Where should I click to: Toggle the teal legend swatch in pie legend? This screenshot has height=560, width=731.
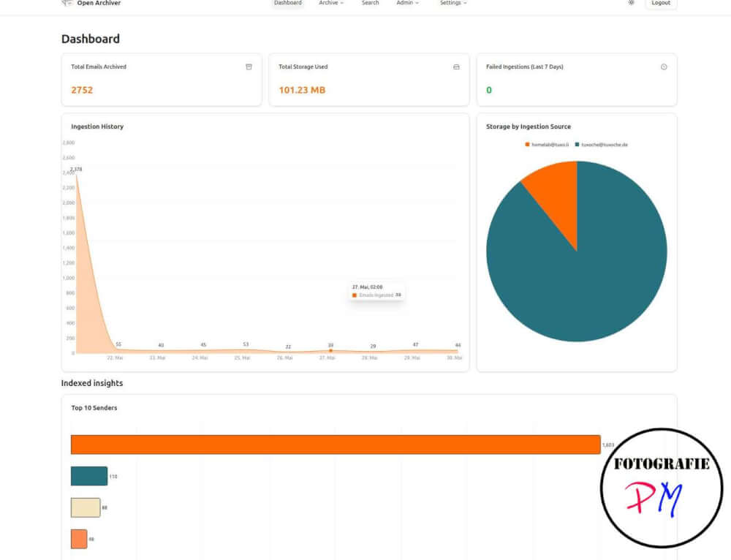[x=577, y=145]
